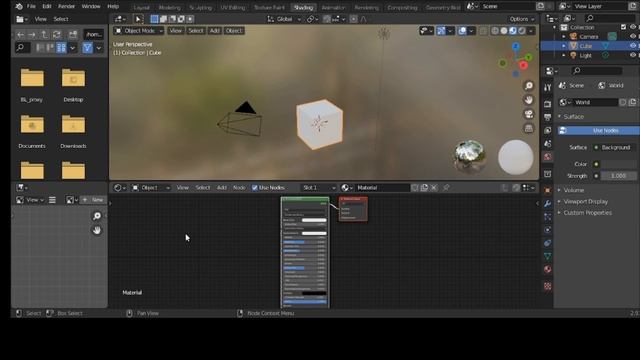Expand the Viewport Display panel

click(x=585, y=202)
